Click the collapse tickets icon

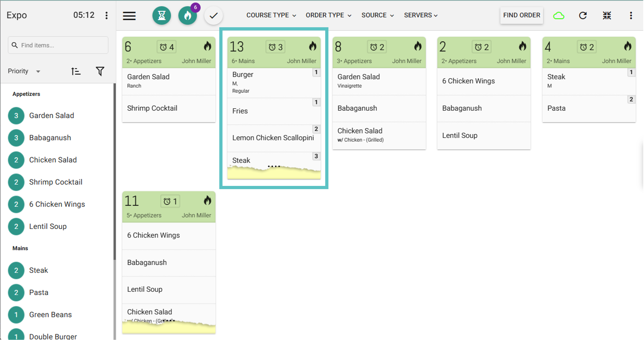click(x=607, y=16)
